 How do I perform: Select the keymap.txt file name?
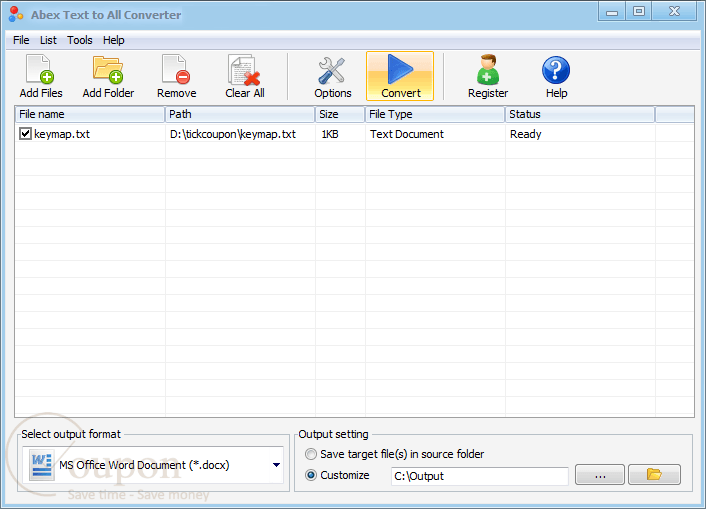[62, 134]
